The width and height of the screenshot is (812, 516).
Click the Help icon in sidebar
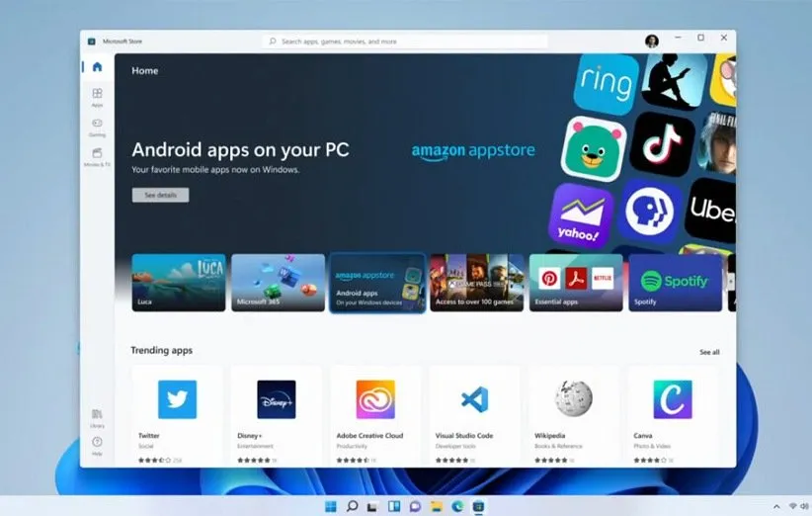pos(97,444)
